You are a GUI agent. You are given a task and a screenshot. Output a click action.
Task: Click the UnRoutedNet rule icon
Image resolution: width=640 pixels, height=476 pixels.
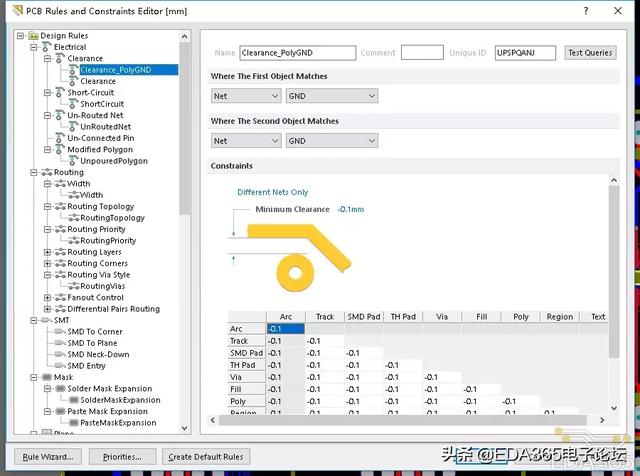73,127
